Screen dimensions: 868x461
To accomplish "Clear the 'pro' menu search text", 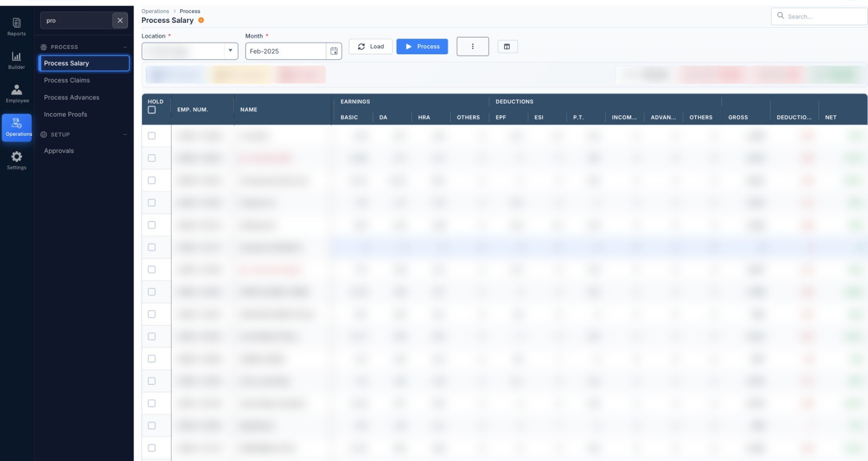I will [120, 21].
